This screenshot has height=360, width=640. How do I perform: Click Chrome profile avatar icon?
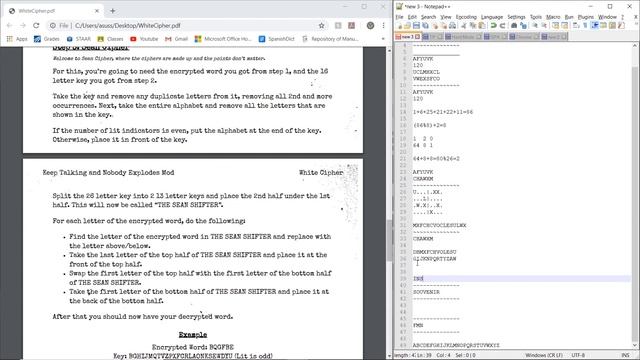[x=370, y=25]
